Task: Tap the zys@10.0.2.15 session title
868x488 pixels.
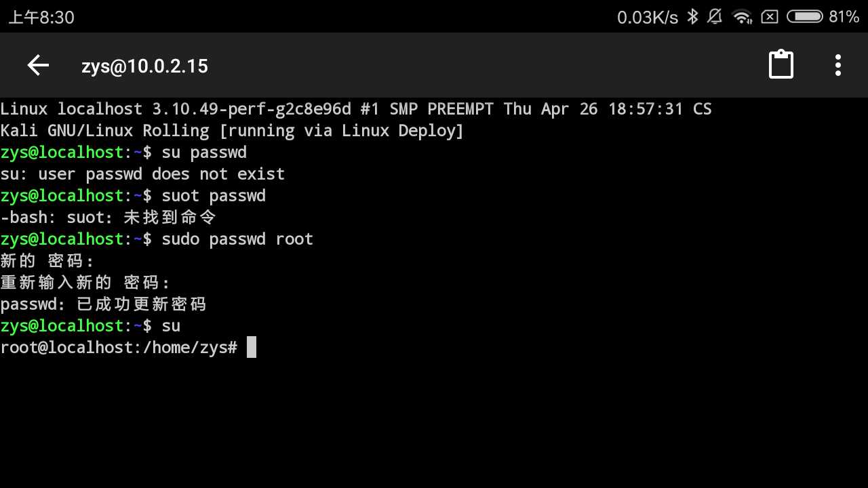Action: click(144, 66)
